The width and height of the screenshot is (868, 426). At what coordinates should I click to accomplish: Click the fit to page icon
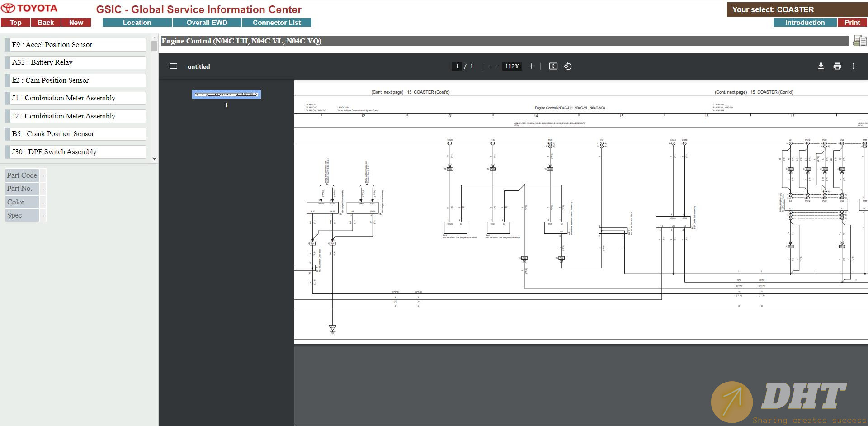tap(553, 66)
